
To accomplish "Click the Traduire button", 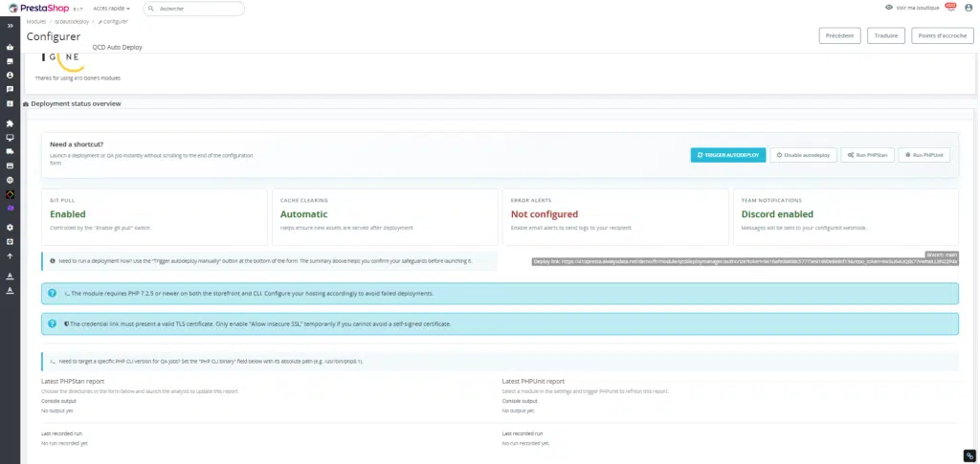I will pos(886,35).
